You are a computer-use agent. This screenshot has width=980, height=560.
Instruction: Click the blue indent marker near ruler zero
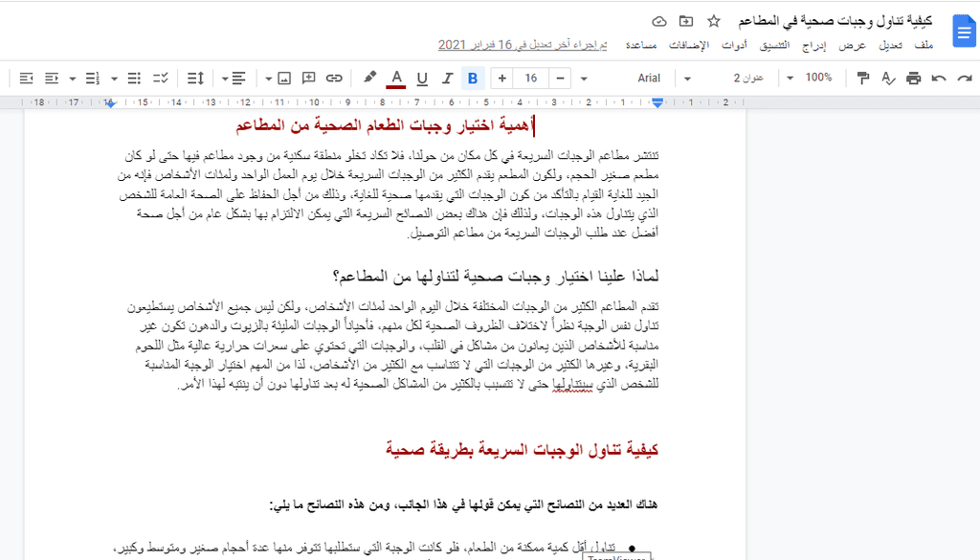point(657,102)
